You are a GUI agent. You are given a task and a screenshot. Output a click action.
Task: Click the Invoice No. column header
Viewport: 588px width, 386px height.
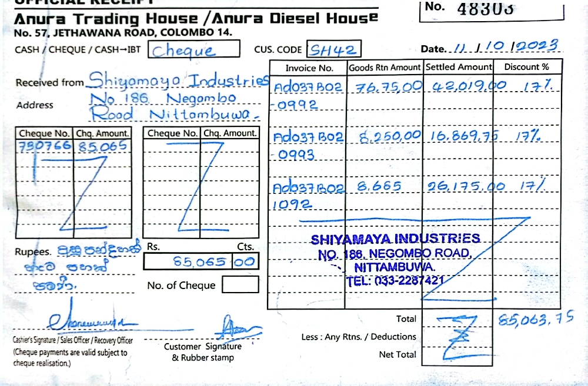pos(309,68)
